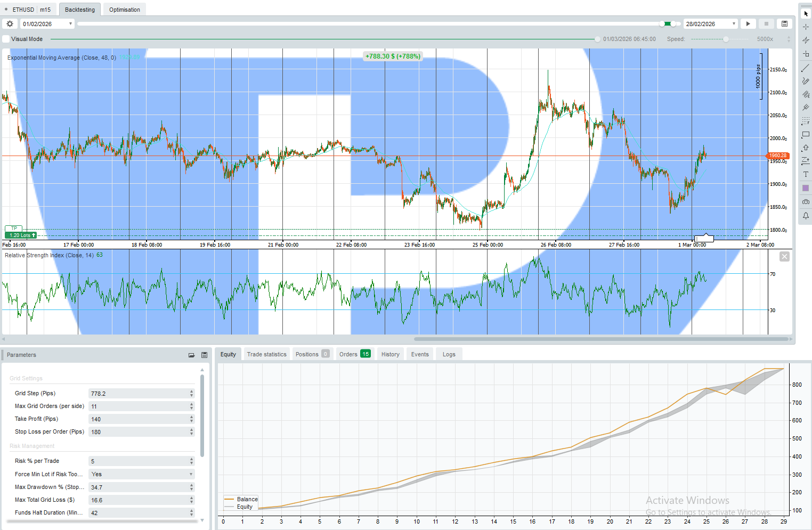
Task: Open the end date 28/02/2026 dropdown
Action: click(734, 24)
